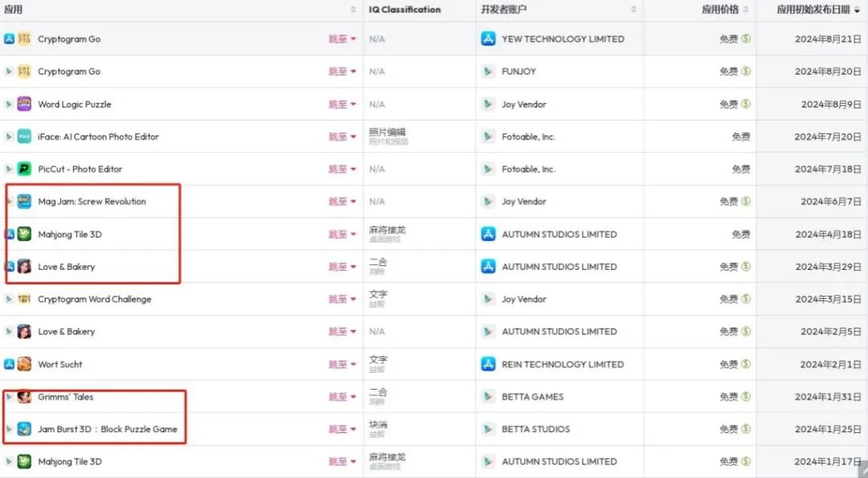The width and height of the screenshot is (868, 478).
Task: Click 麻将接龙 classification in 2024年4月18日 row
Action: [387, 230]
